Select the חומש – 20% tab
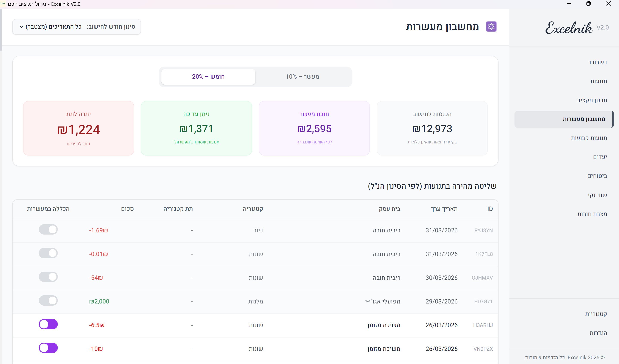 (208, 77)
